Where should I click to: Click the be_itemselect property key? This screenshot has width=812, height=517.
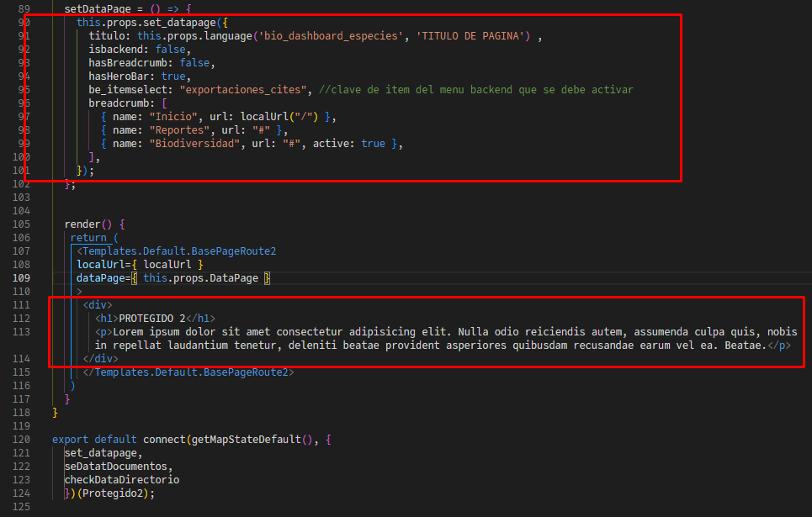(128, 90)
